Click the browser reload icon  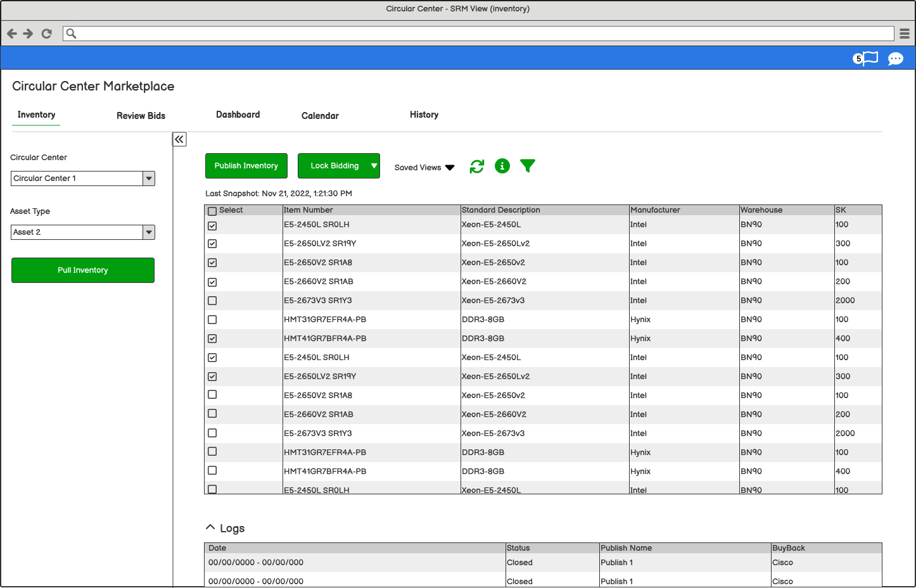46,34
